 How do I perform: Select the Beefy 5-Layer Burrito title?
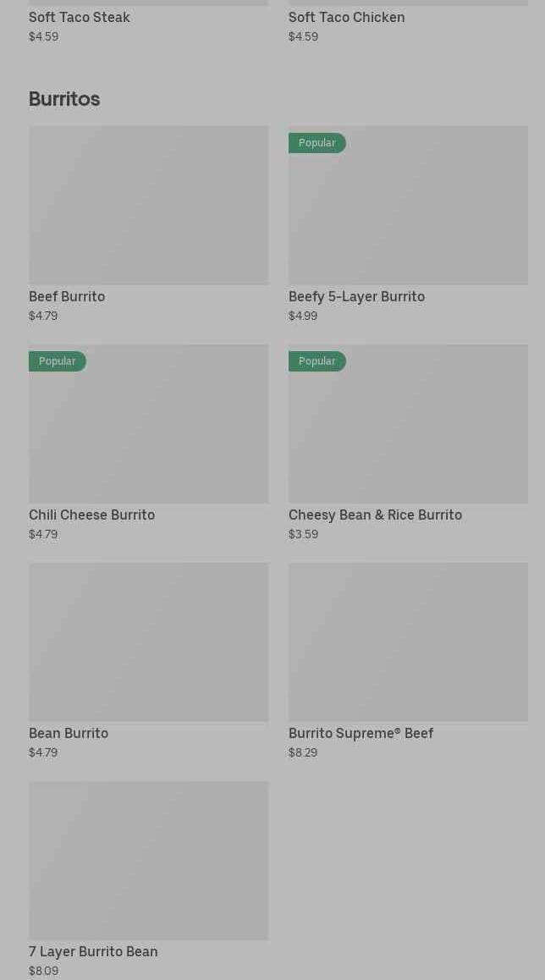click(x=356, y=296)
